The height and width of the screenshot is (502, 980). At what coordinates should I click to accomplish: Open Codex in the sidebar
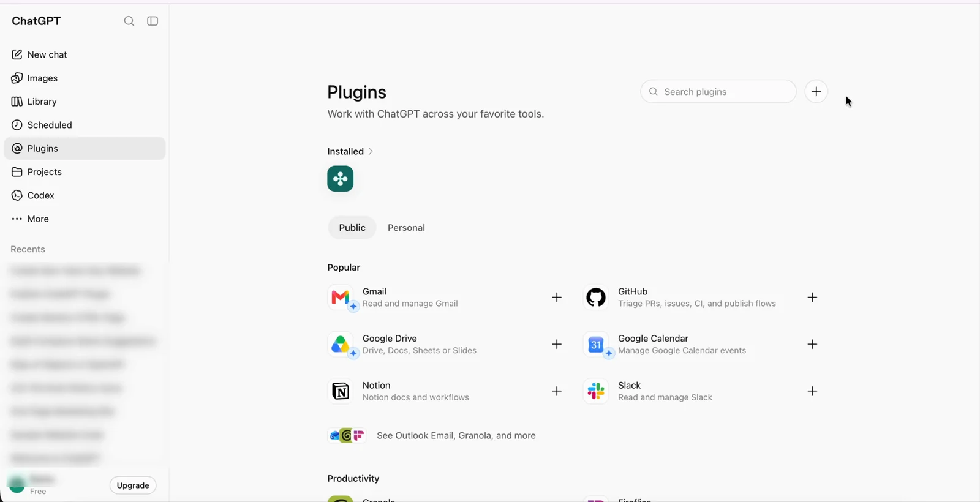tap(85, 195)
